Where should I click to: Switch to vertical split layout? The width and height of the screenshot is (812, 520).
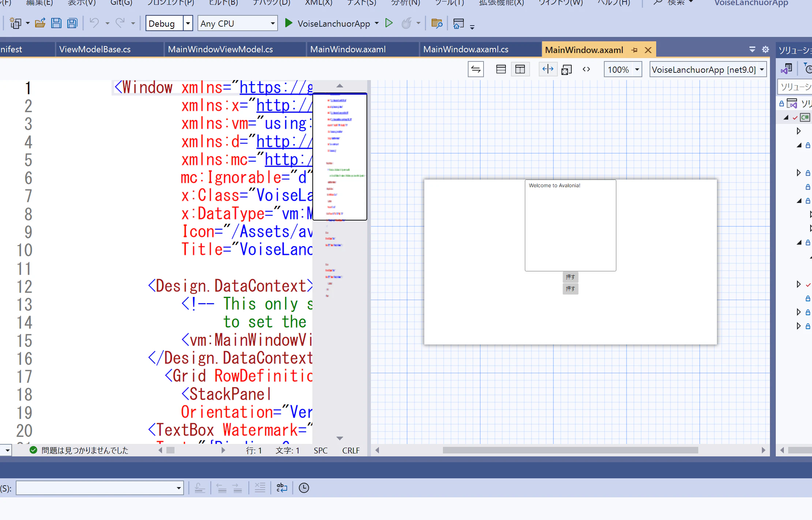click(520, 69)
